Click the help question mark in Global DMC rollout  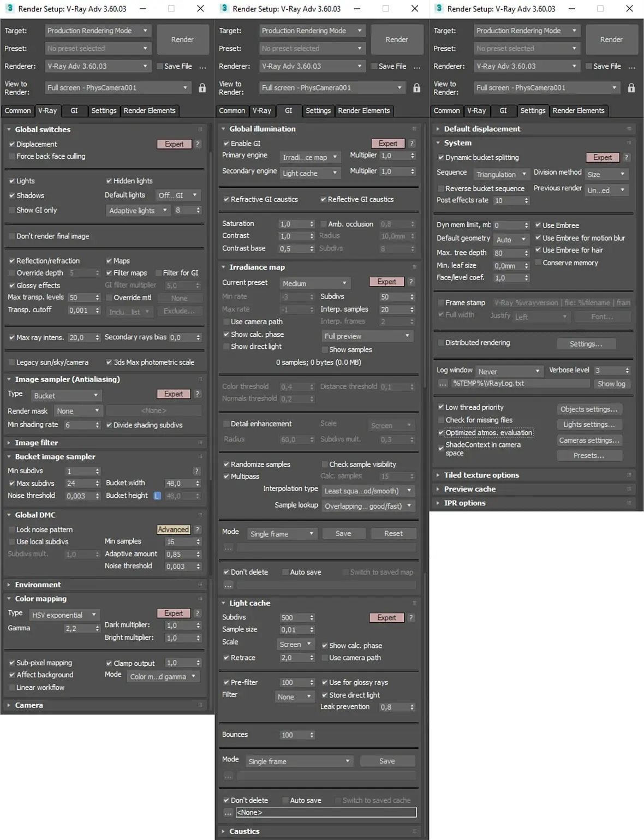(x=198, y=529)
